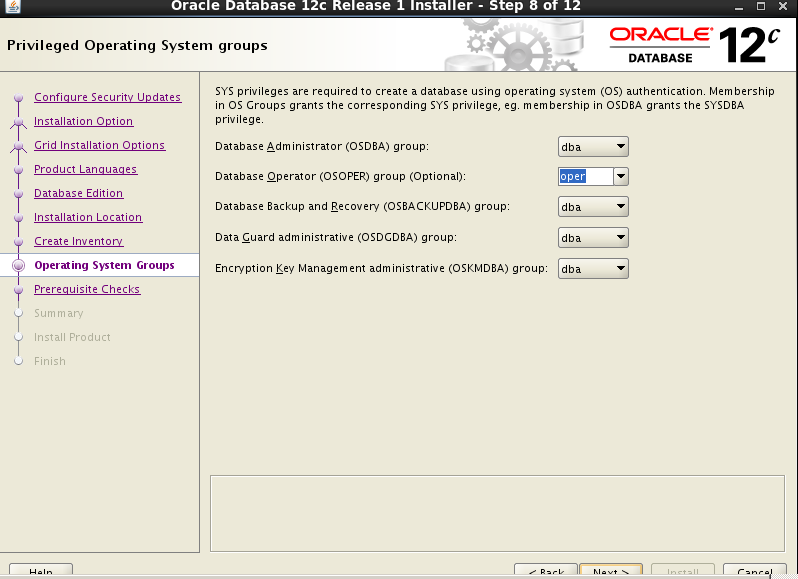The image size is (798, 579).
Task: Click the Database Edition step bullet
Action: (19, 193)
